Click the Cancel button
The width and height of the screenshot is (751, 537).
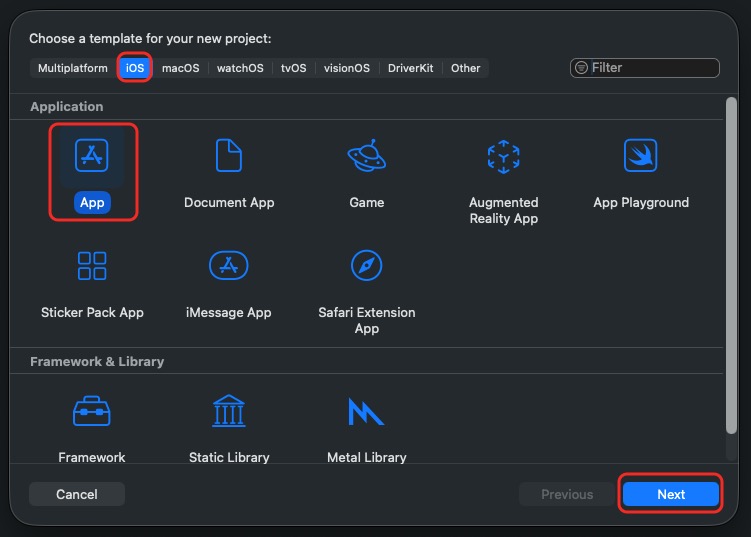(x=77, y=494)
